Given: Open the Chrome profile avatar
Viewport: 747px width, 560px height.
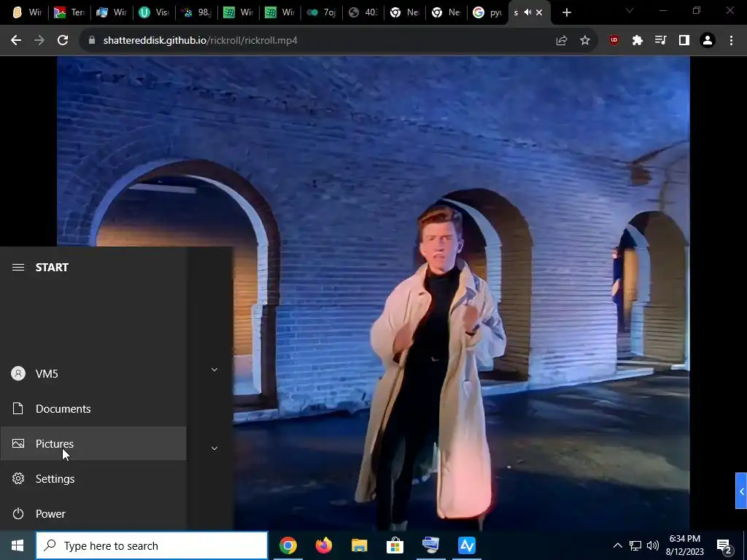Looking at the screenshot, I should click(708, 41).
